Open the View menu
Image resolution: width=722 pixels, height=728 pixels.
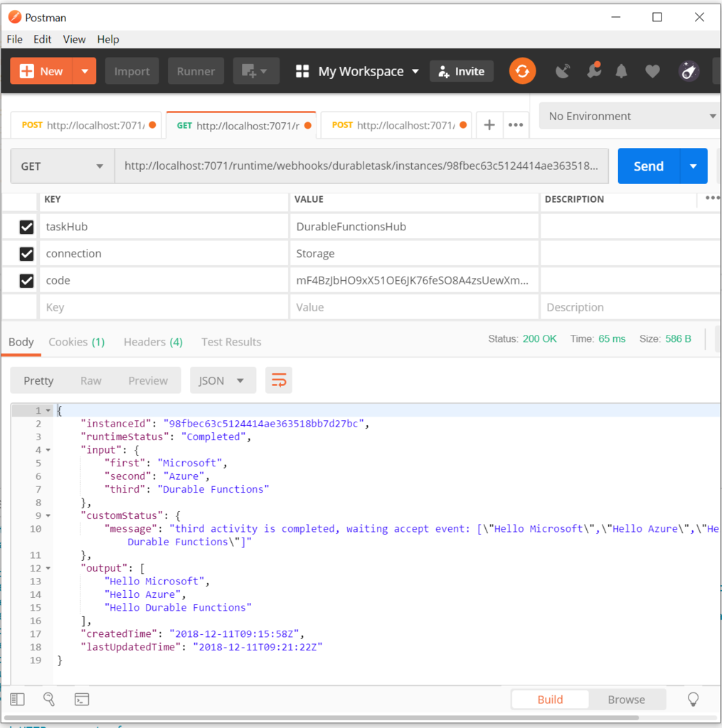point(75,40)
